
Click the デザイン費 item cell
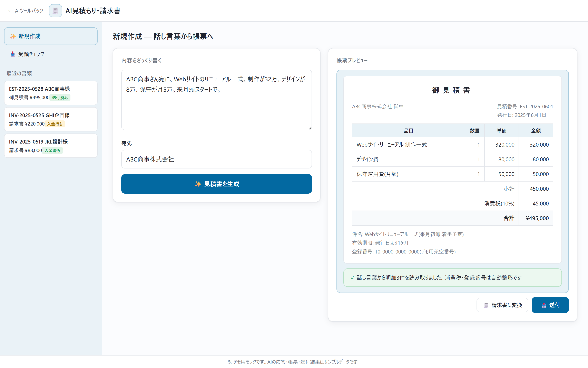[408, 159]
